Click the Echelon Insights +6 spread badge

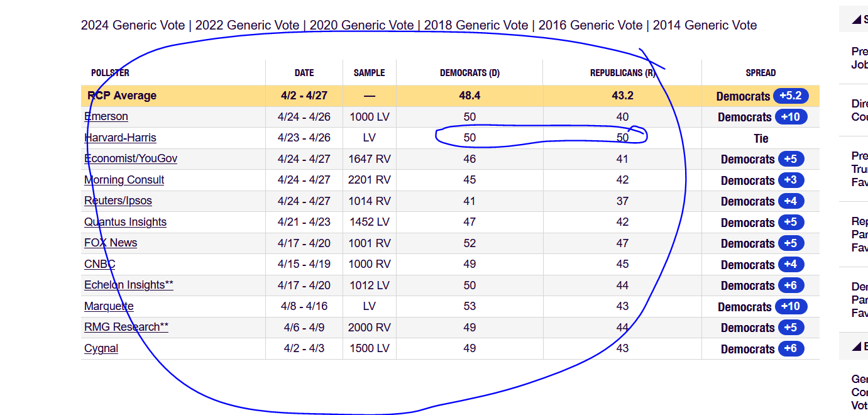point(791,285)
